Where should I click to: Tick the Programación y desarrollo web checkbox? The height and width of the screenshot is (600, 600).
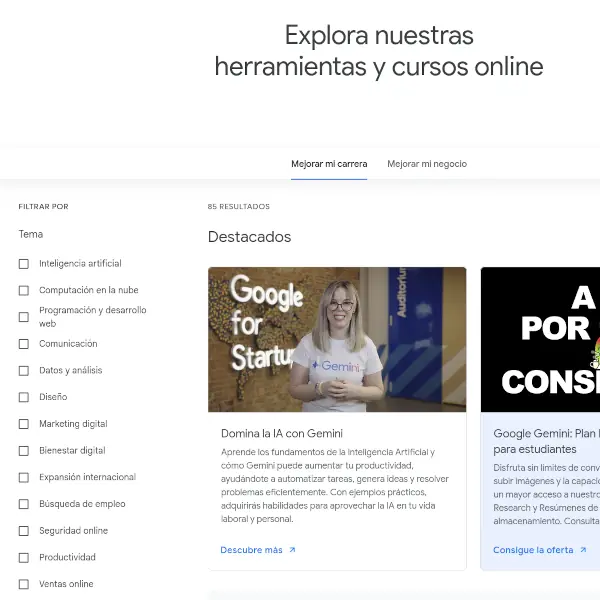(x=24, y=317)
